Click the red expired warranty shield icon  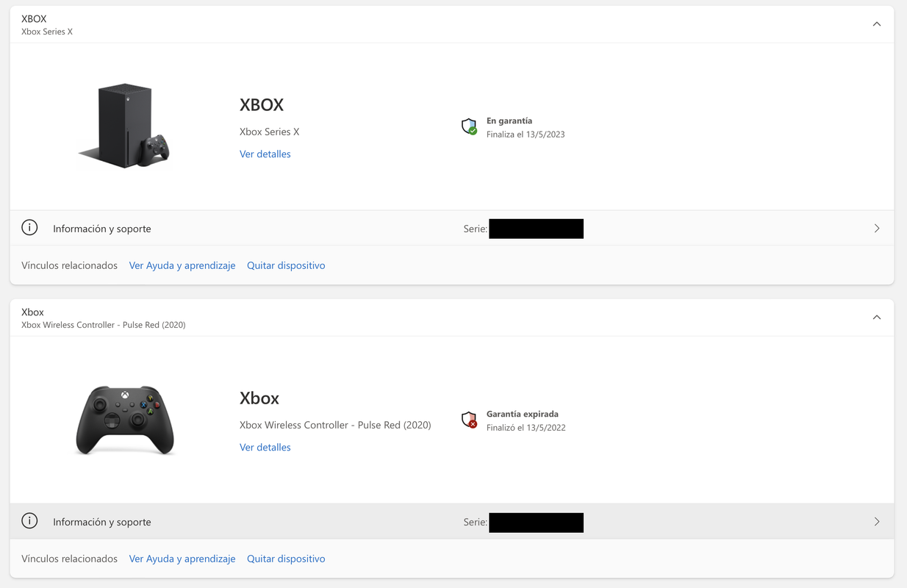(469, 420)
